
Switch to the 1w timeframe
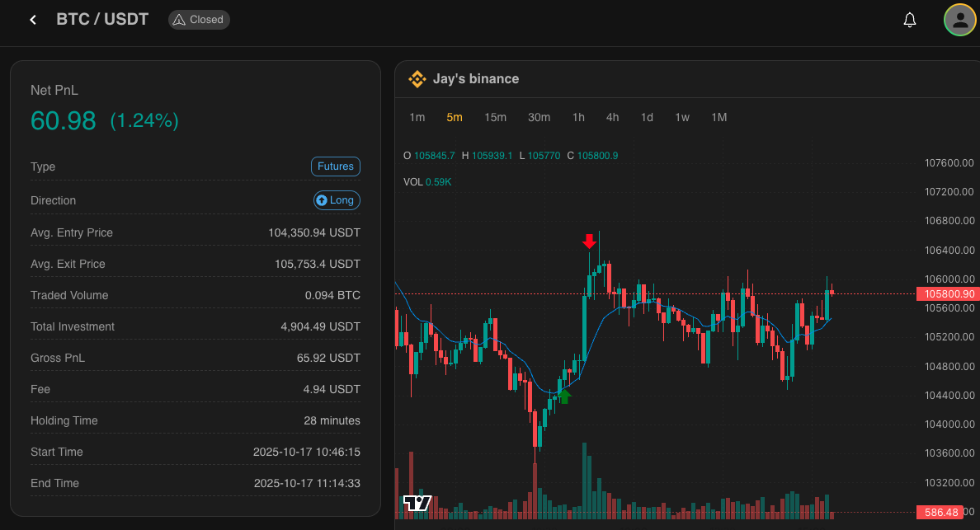(x=682, y=117)
